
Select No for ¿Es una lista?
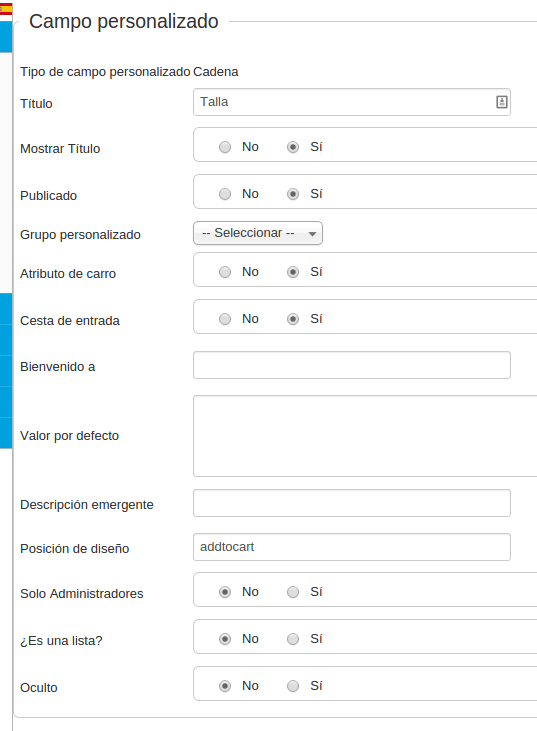(225, 639)
